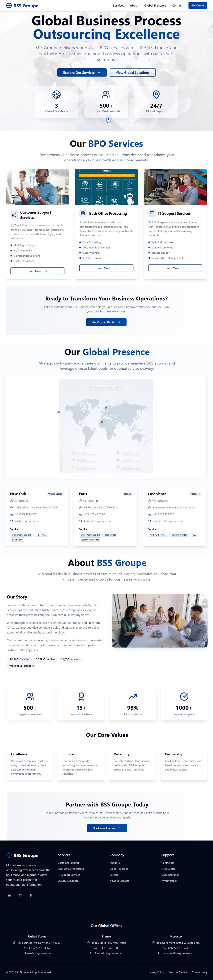Click the map pin icon above 24/7 Global Support
The height and width of the screenshot is (980, 213).
point(156,94)
